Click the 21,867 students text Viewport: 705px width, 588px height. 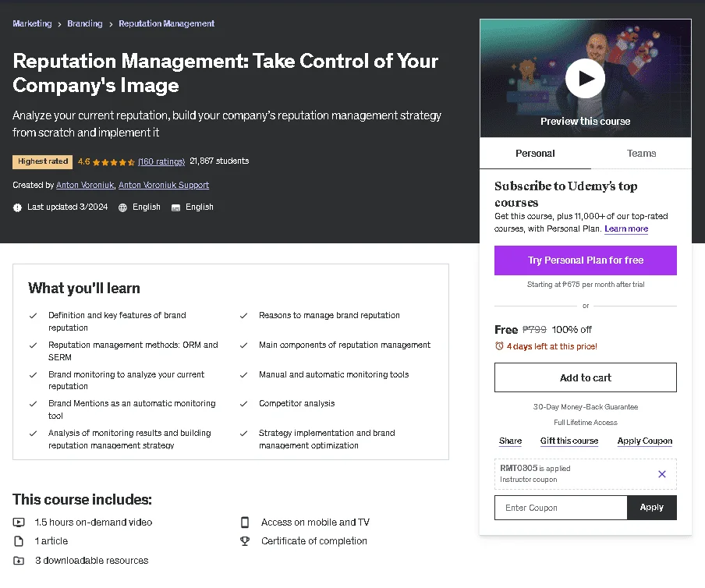point(219,161)
